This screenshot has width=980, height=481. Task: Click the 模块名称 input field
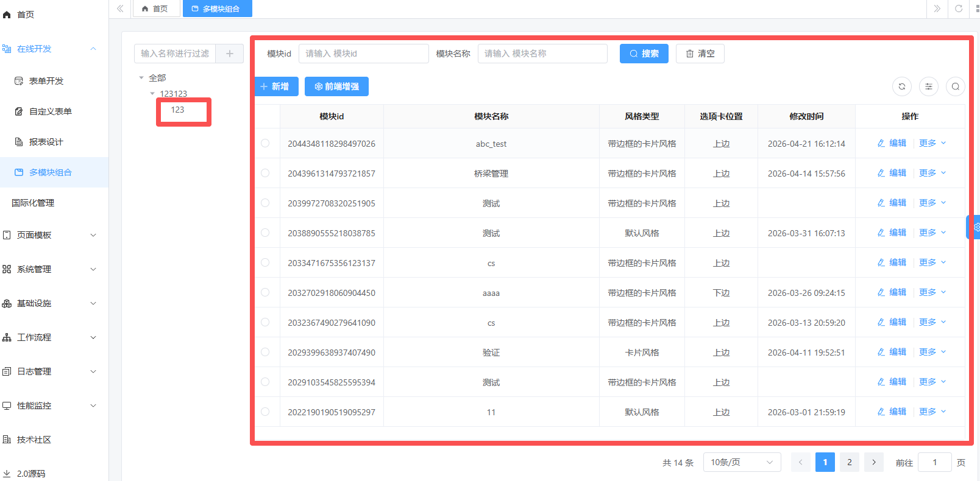pyautogui.click(x=542, y=54)
